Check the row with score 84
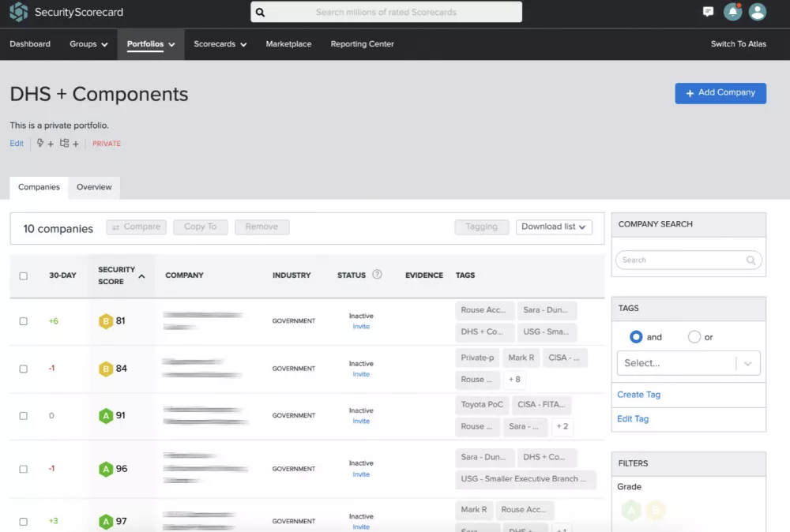The width and height of the screenshot is (790, 532). click(23, 369)
